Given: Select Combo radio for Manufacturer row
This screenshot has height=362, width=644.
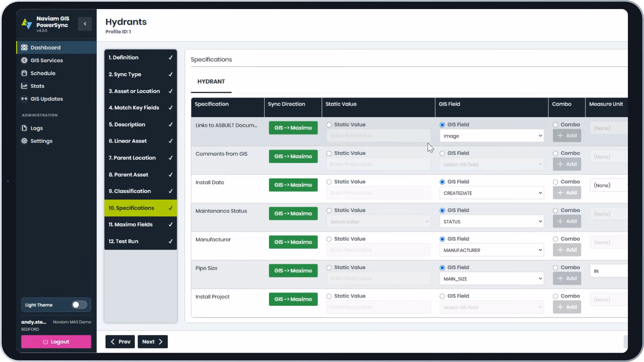Looking at the screenshot, I should (555, 239).
